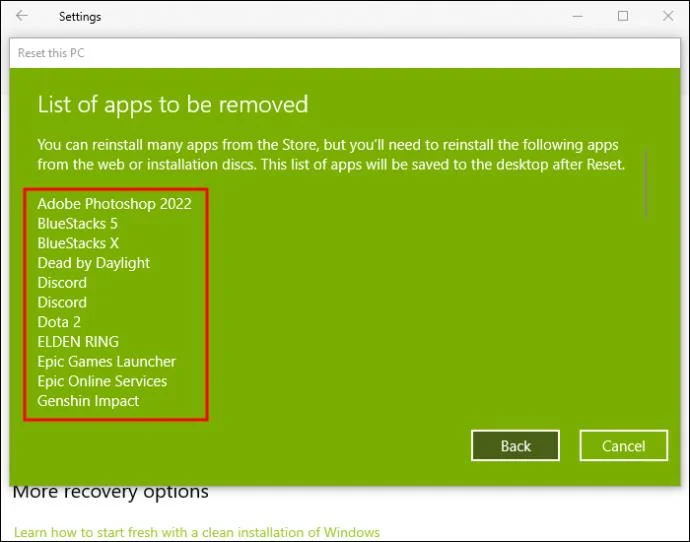Click the app list scrollbar thumb
This screenshot has height=542, width=690.
click(x=646, y=183)
